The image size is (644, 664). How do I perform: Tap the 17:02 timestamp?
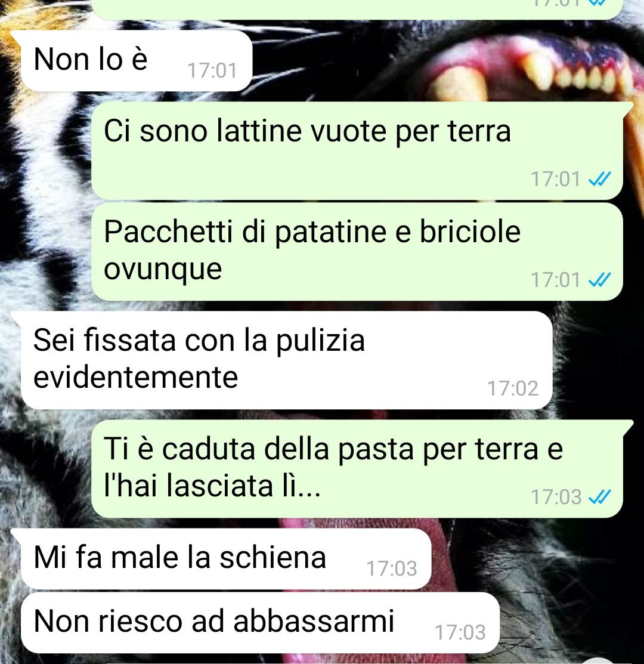513,388
